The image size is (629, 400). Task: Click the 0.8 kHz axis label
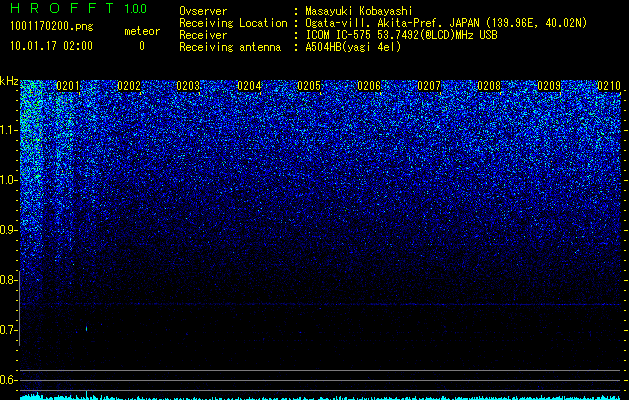[8, 280]
